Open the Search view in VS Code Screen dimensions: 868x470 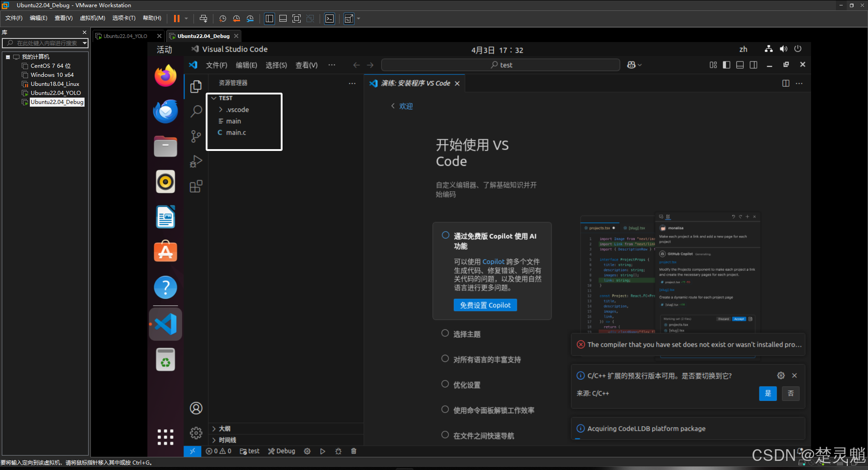click(196, 111)
